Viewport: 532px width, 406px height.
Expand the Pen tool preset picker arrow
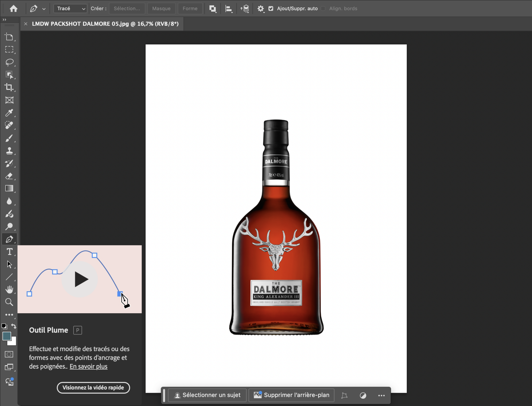coord(44,9)
